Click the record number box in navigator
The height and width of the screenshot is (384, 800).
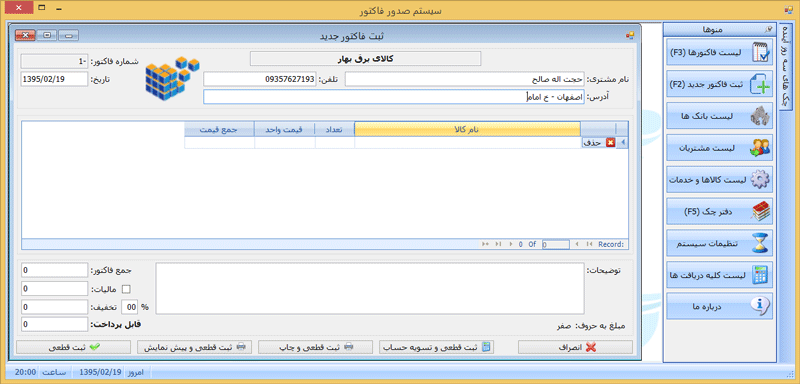coord(556,244)
